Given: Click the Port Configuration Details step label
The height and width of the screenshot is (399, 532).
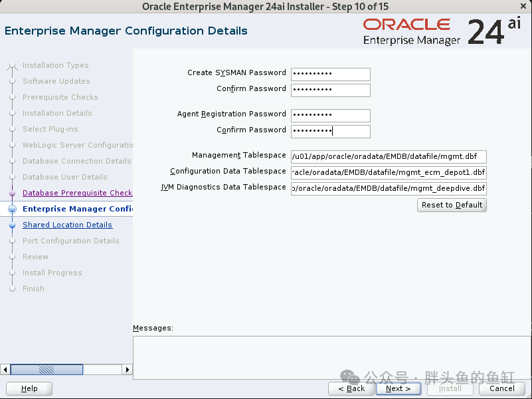Looking at the screenshot, I should pos(71,241).
